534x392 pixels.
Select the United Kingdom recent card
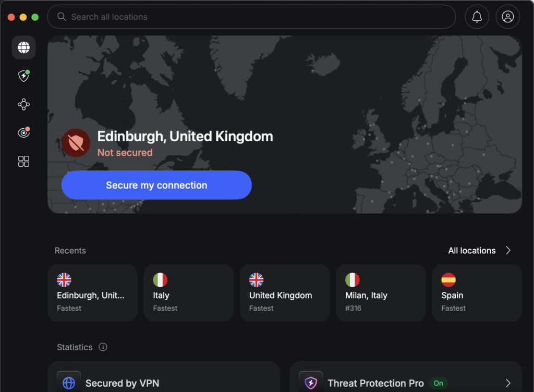pyautogui.click(x=284, y=292)
